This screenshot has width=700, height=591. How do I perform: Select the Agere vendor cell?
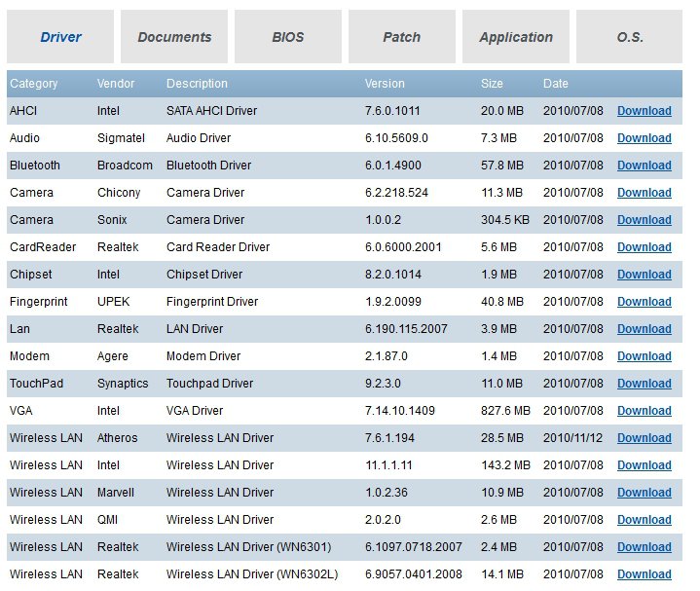(113, 355)
